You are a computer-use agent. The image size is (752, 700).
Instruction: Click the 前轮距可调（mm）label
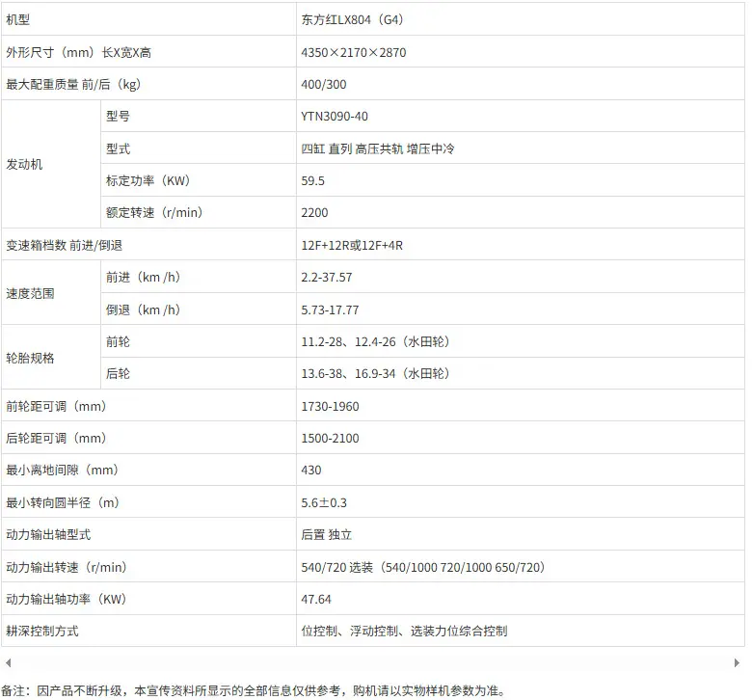pyautogui.click(x=57, y=406)
